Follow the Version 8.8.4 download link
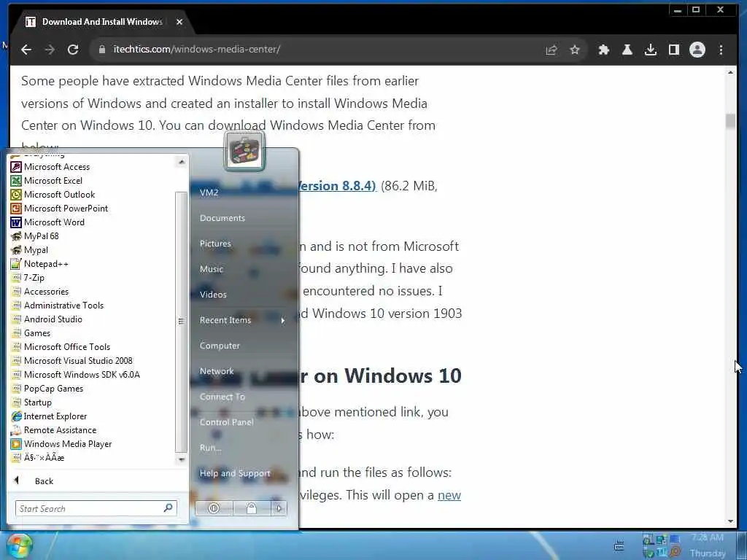Viewport: 747px width, 560px height. [337, 185]
